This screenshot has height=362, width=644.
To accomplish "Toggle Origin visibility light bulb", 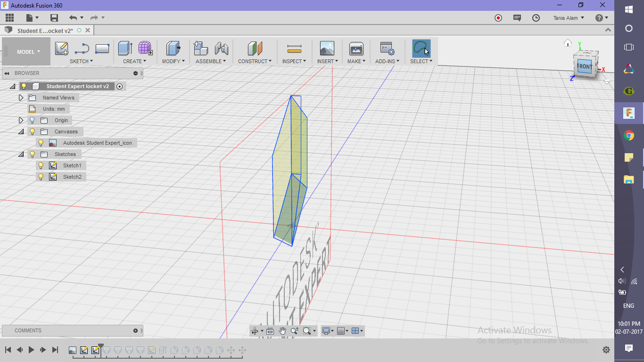I will tap(32, 120).
